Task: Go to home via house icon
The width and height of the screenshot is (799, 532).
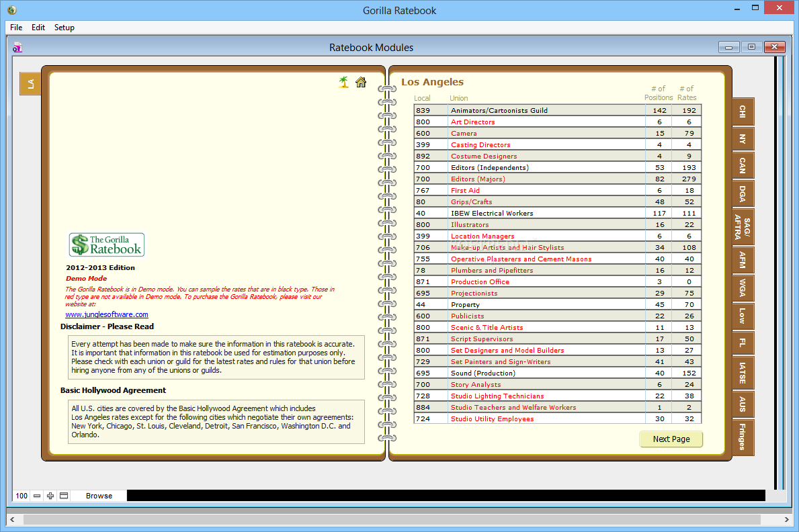Action: tap(361, 82)
